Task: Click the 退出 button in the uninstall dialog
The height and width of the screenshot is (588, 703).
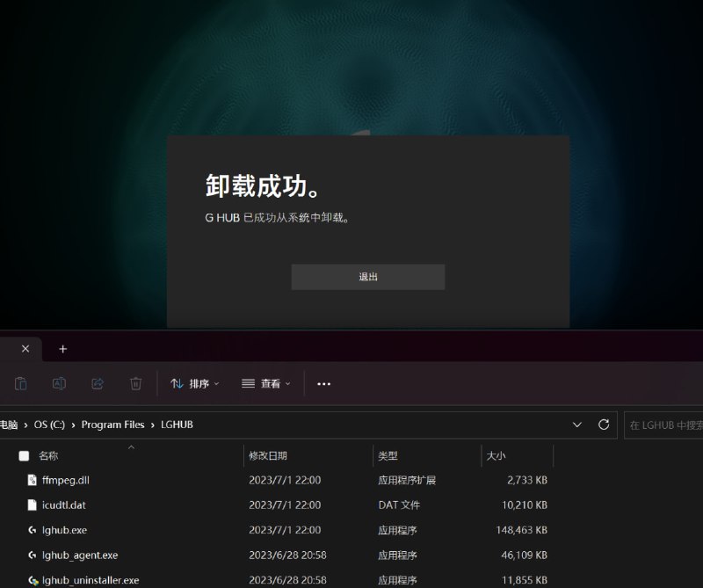Action: click(368, 277)
